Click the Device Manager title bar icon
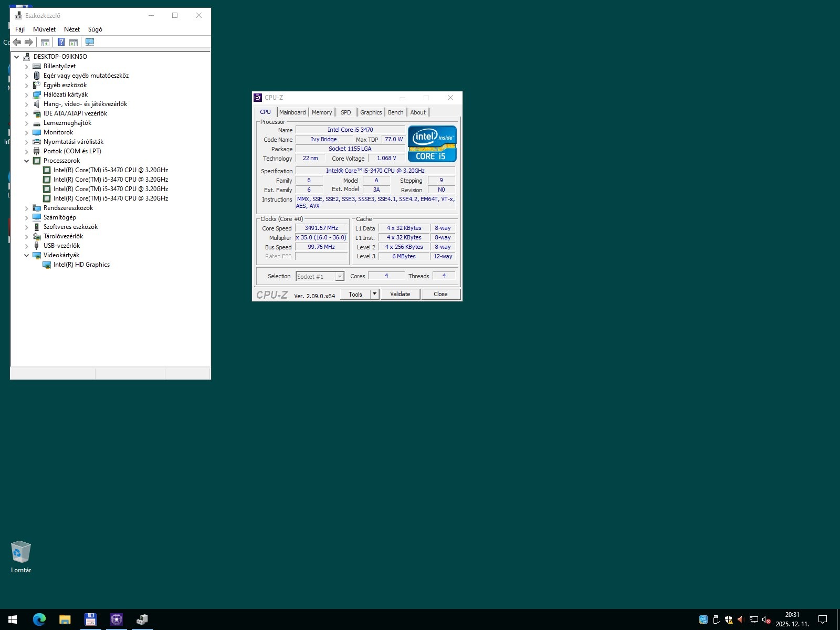 pos(18,16)
